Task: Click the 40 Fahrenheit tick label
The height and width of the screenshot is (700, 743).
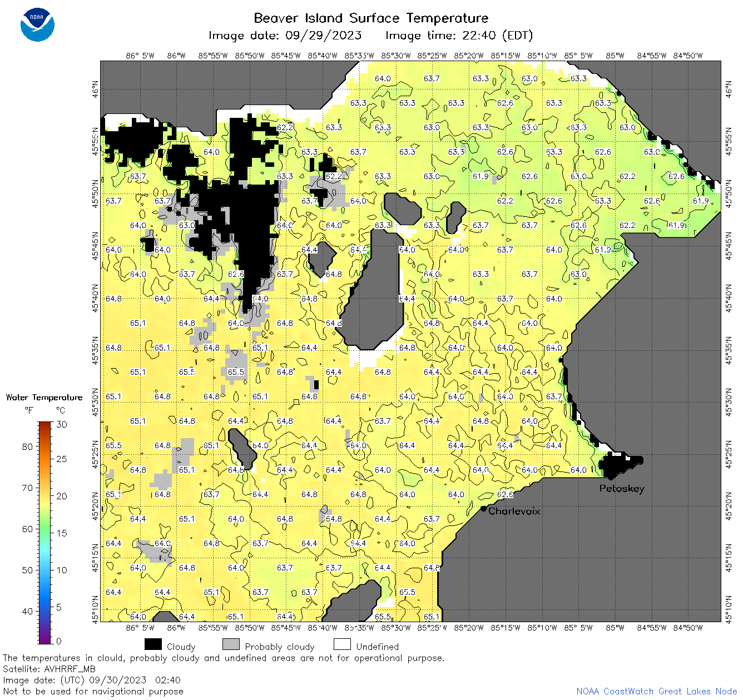Action: (27, 611)
